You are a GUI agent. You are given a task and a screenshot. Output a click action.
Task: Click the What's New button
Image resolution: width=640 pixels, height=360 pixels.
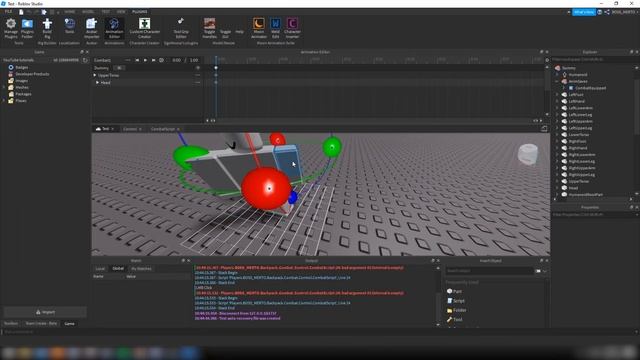point(584,12)
